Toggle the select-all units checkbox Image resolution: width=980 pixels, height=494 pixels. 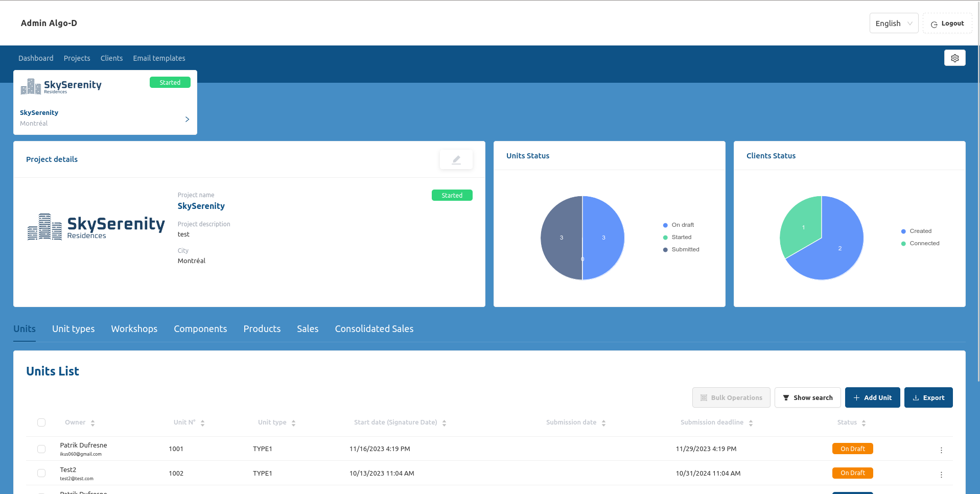coord(41,422)
